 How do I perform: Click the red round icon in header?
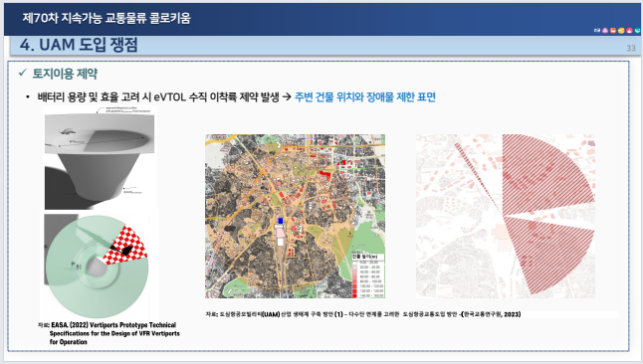click(629, 31)
